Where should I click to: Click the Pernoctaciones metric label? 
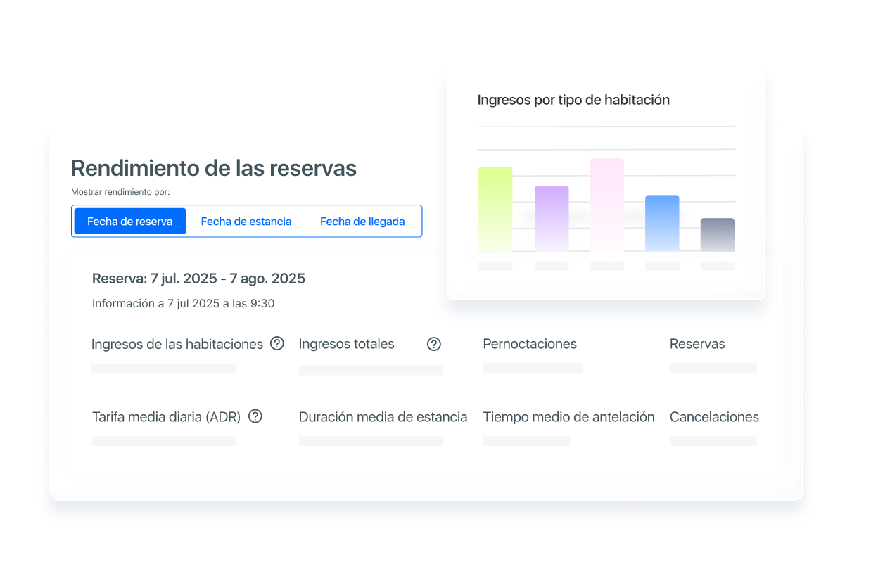pos(530,344)
